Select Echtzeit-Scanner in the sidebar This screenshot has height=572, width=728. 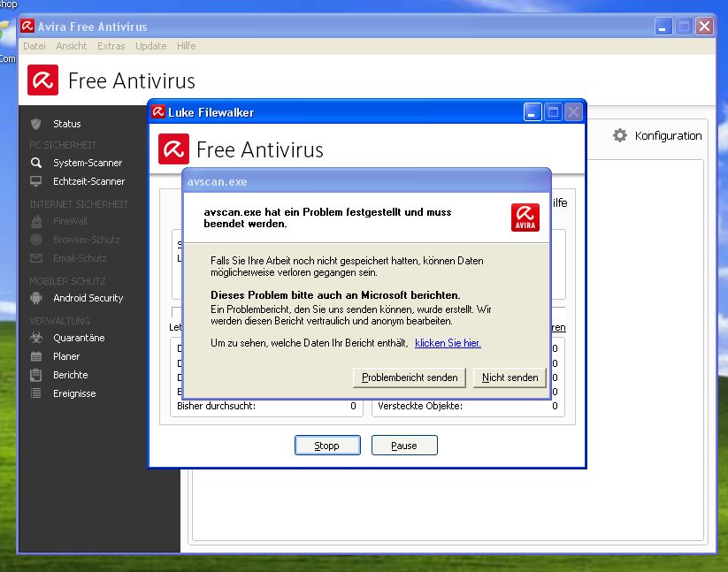point(88,181)
